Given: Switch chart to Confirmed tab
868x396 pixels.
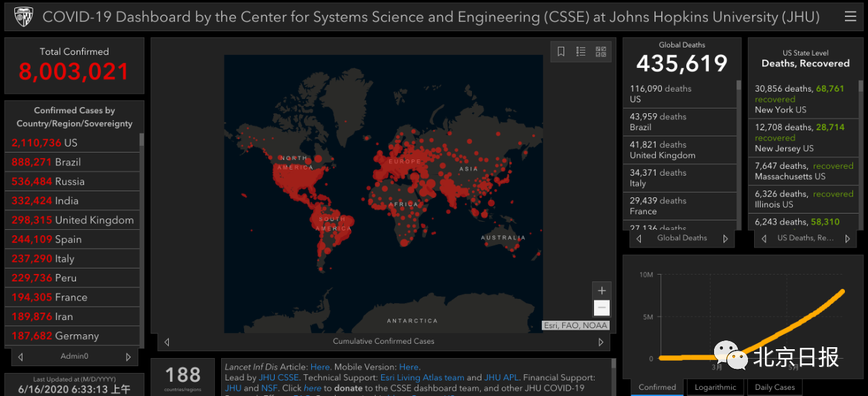Looking at the screenshot, I should coord(657,388).
